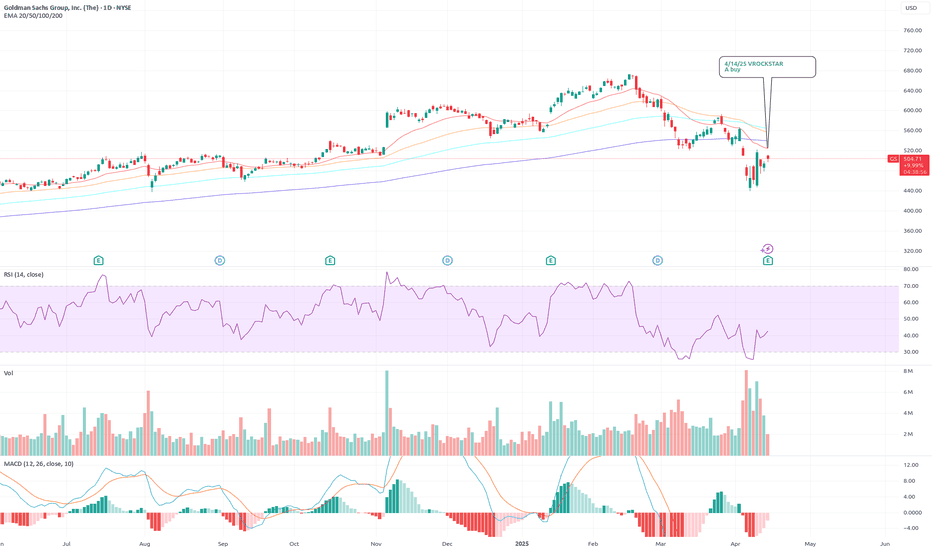This screenshot has height=550, width=932.
Task: Click the Goldman Sachs Group chart title
Action: pyautogui.click(x=67, y=8)
